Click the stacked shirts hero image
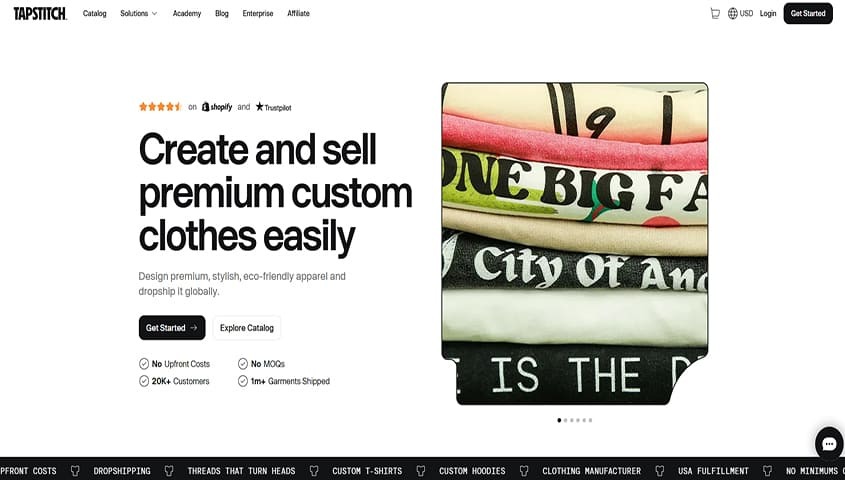The image size is (845, 480). pos(574,244)
